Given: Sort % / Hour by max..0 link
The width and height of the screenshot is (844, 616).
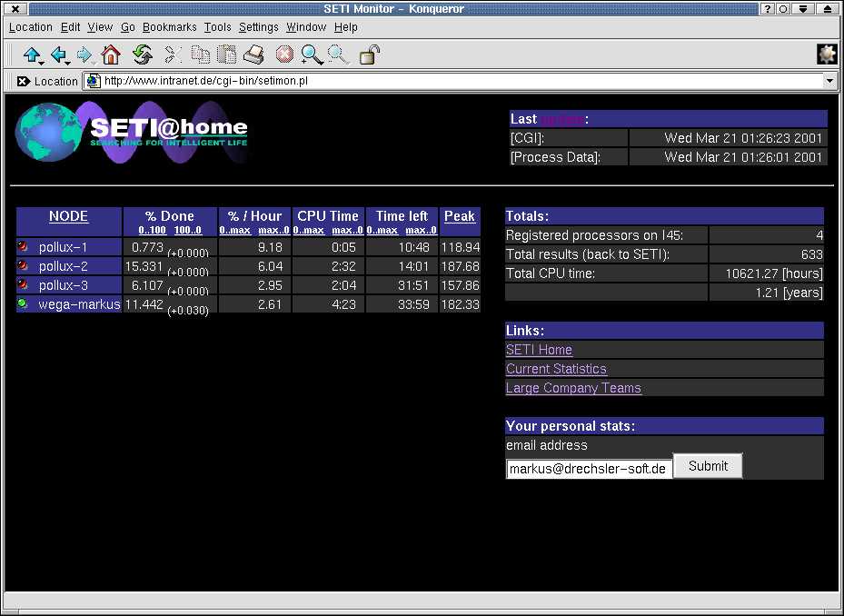Looking at the screenshot, I should coord(274,230).
